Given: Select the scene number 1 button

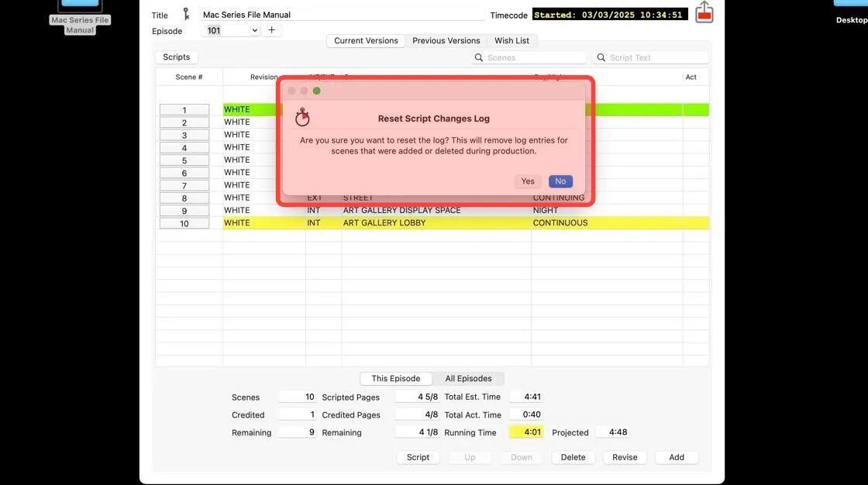Looking at the screenshot, I should pyautogui.click(x=184, y=109).
